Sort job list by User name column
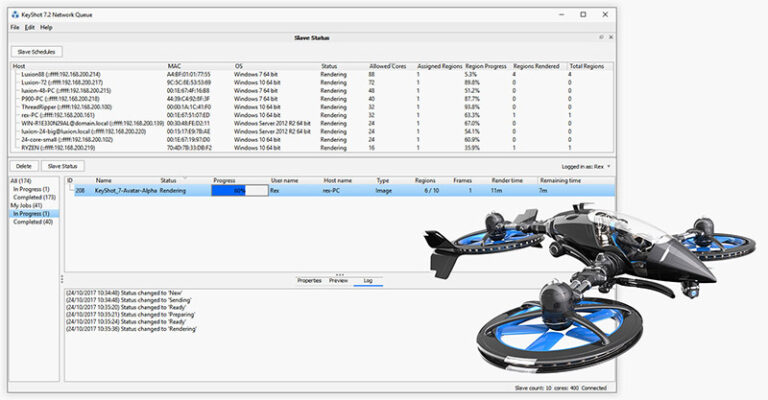The image size is (768, 400). point(284,181)
